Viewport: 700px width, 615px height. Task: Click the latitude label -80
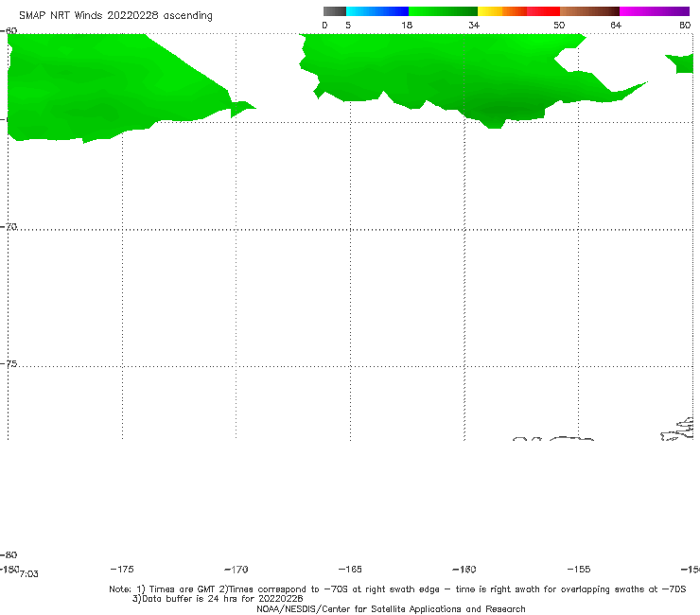[x=9, y=554]
